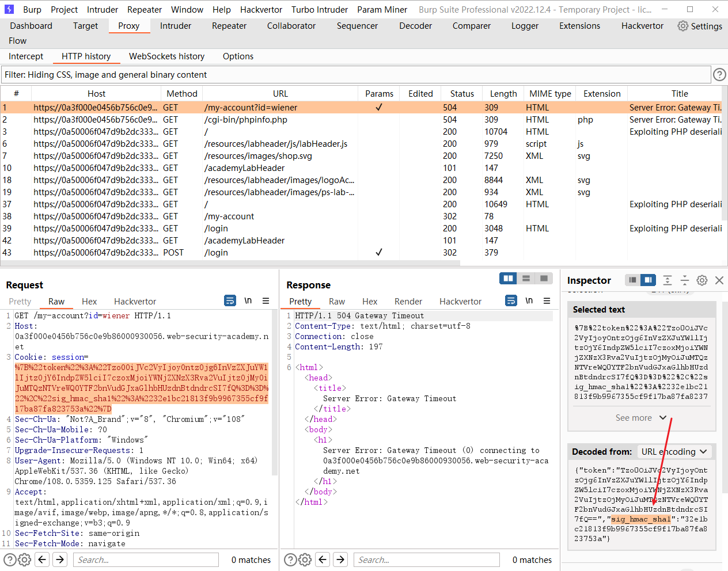728x571 pixels.
Task: Switch Response view to Raw
Action: point(337,301)
